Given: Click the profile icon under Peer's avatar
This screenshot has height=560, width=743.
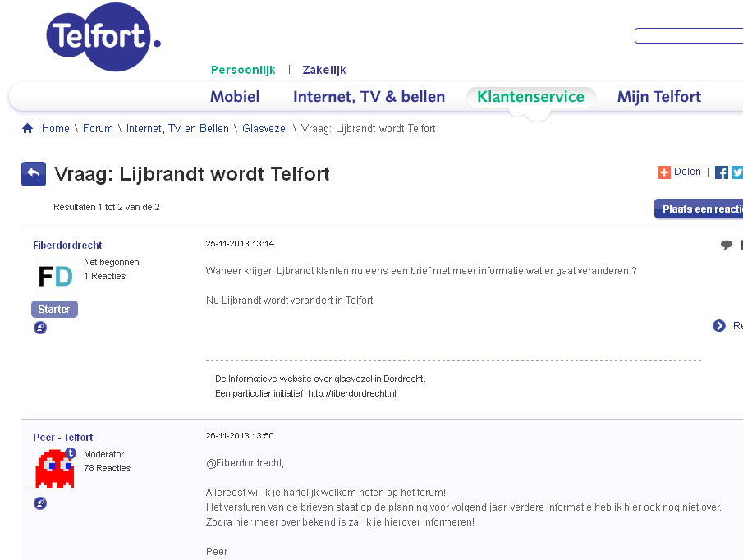Looking at the screenshot, I should pyautogui.click(x=40, y=503).
